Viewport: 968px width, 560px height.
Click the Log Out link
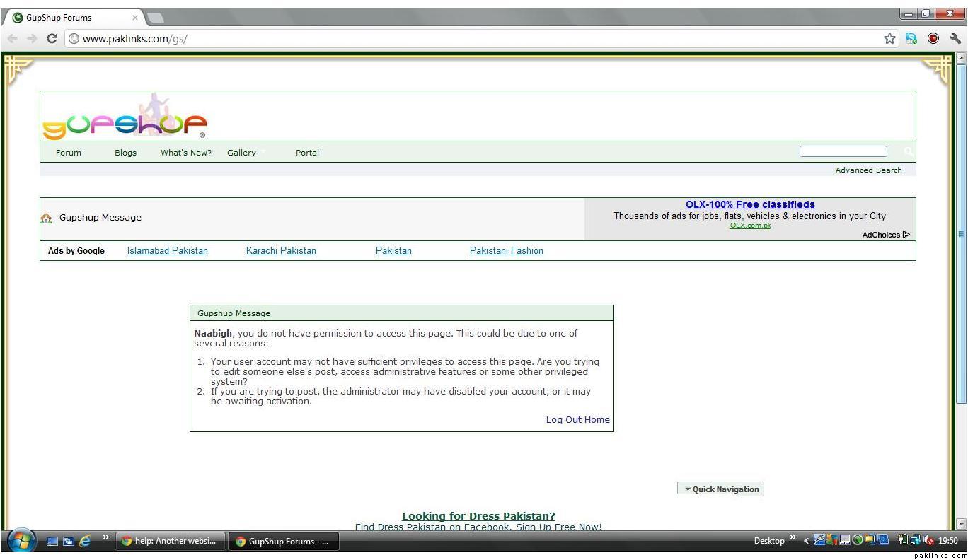(563, 420)
